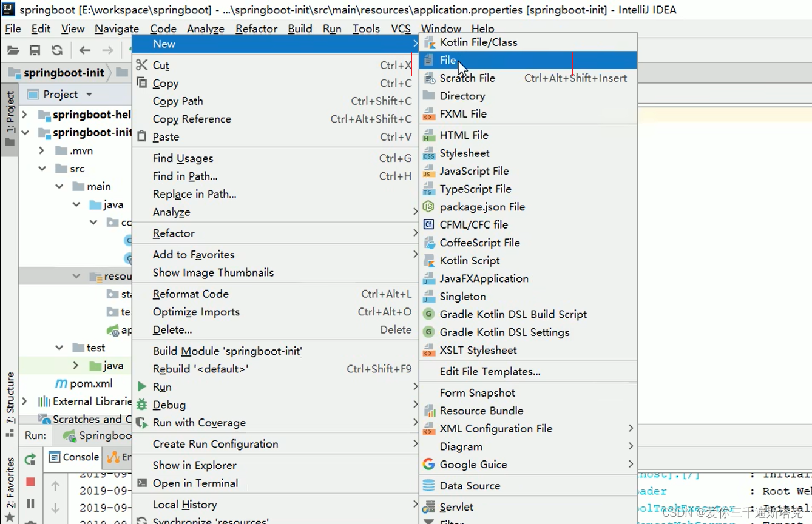
Task: Click the CFML/CFC file icon
Action: pos(429,225)
